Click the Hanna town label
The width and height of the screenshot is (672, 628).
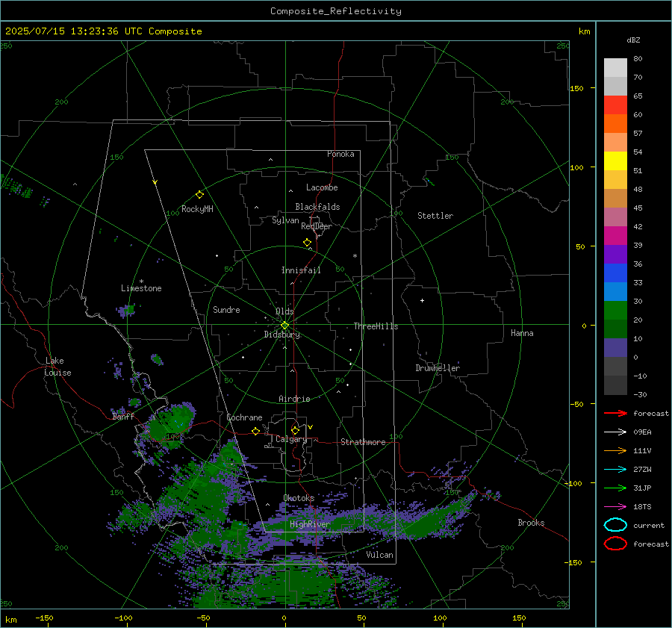522,333
